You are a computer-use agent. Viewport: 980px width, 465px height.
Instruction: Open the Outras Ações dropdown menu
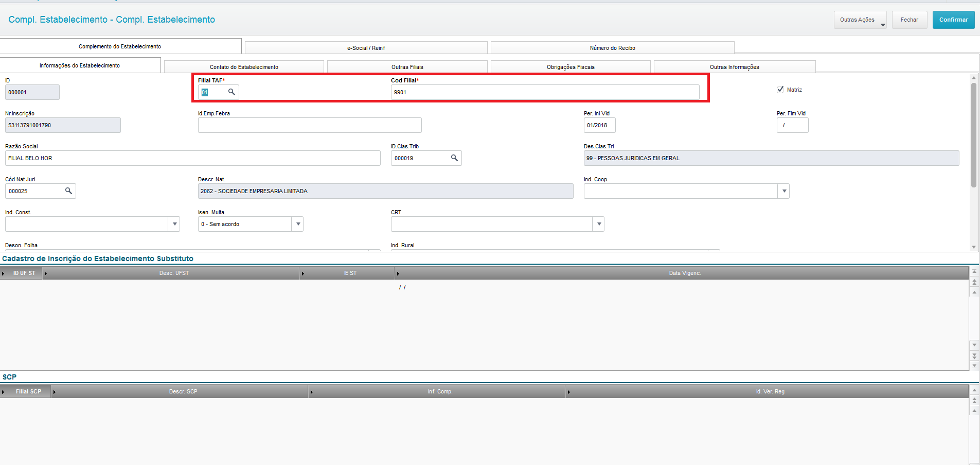[860, 20]
